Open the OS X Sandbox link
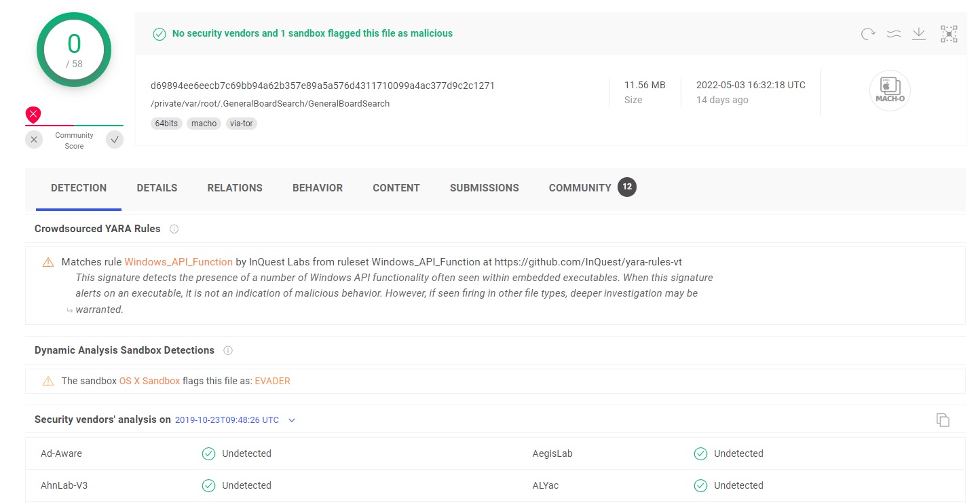Image resolution: width=980 pixels, height=503 pixels. 150,381
